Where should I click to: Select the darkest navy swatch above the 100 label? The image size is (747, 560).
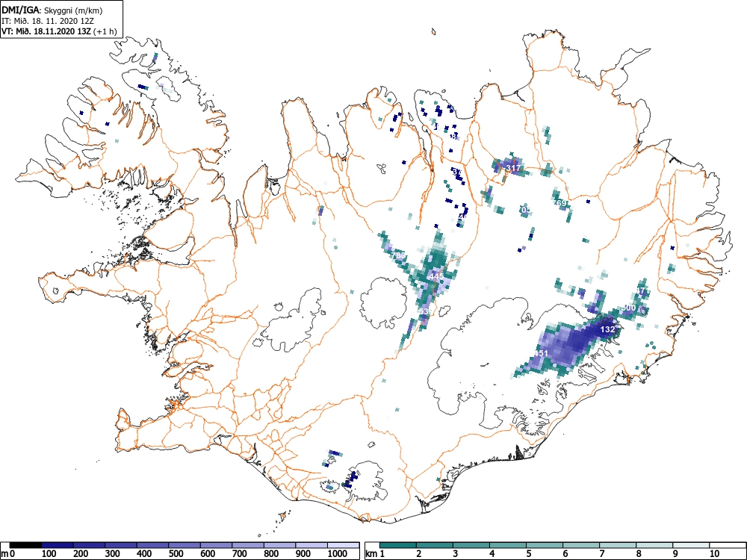coord(58,545)
